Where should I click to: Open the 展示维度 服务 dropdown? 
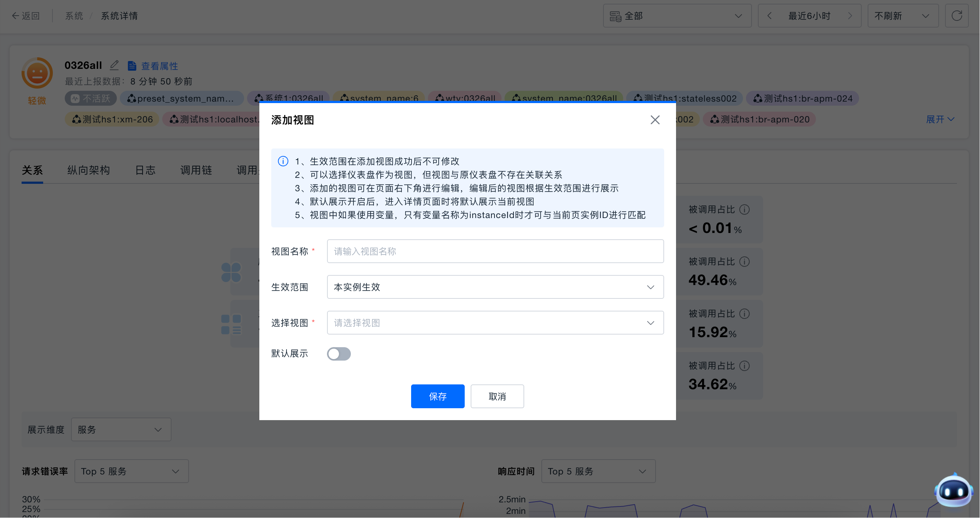pos(121,430)
